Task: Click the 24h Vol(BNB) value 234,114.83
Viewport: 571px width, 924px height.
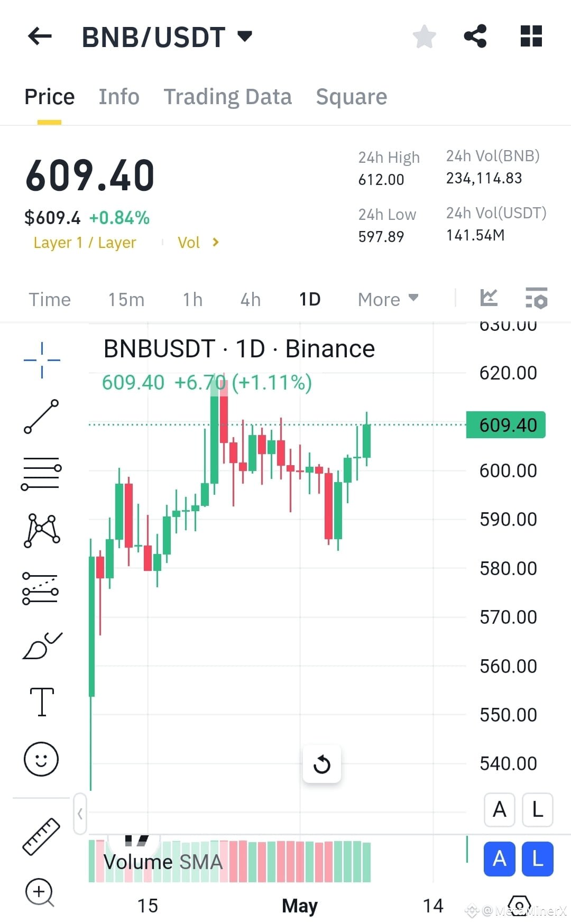Action: pos(484,178)
